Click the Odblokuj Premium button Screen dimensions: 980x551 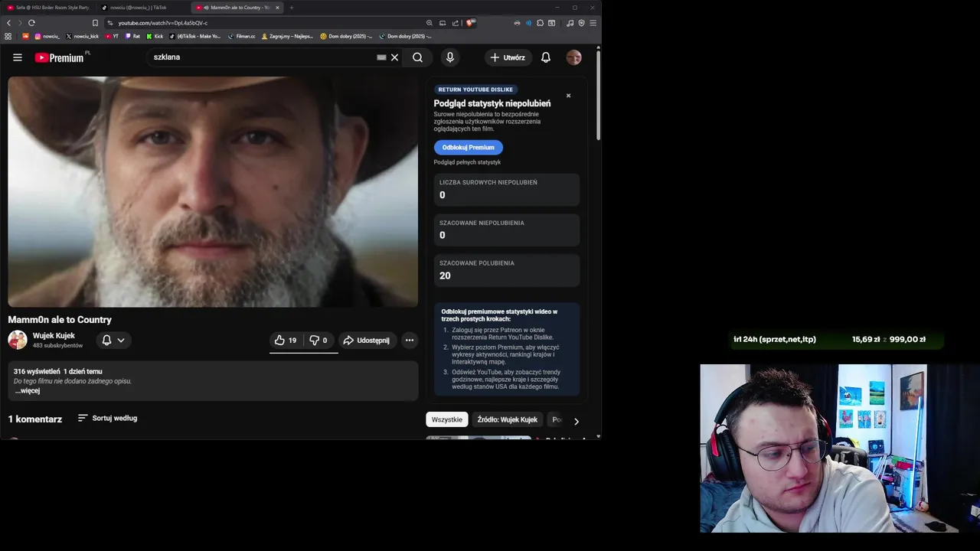(x=469, y=148)
